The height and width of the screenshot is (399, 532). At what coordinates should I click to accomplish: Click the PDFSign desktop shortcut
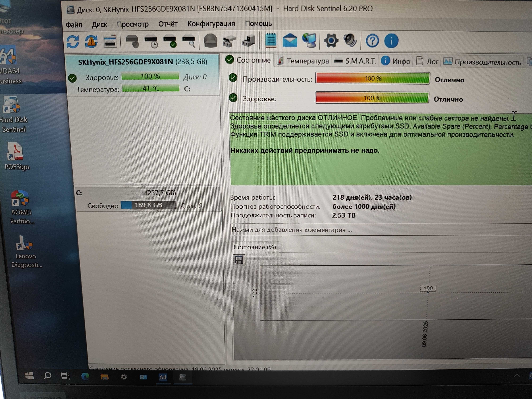[16, 156]
